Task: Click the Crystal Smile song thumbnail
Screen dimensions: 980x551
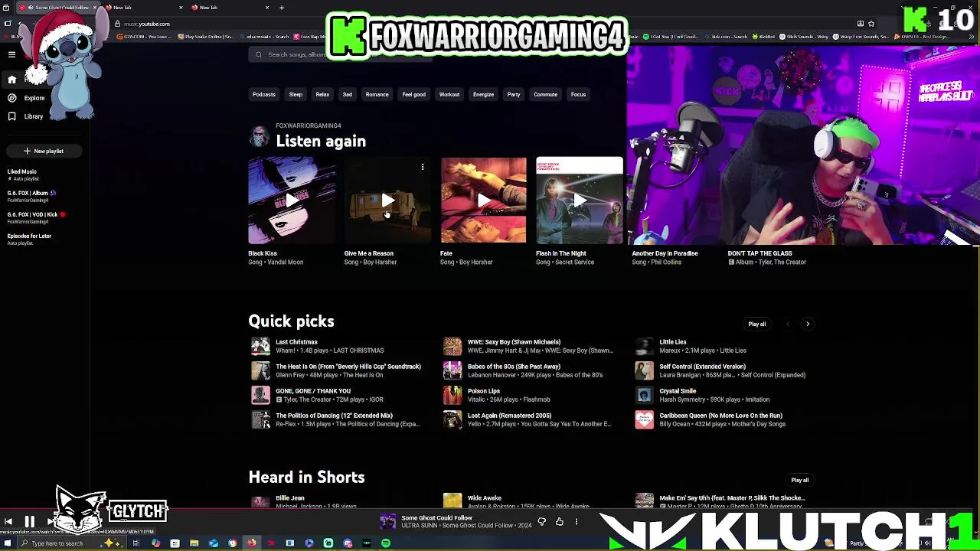Action: pyautogui.click(x=645, y=395)
